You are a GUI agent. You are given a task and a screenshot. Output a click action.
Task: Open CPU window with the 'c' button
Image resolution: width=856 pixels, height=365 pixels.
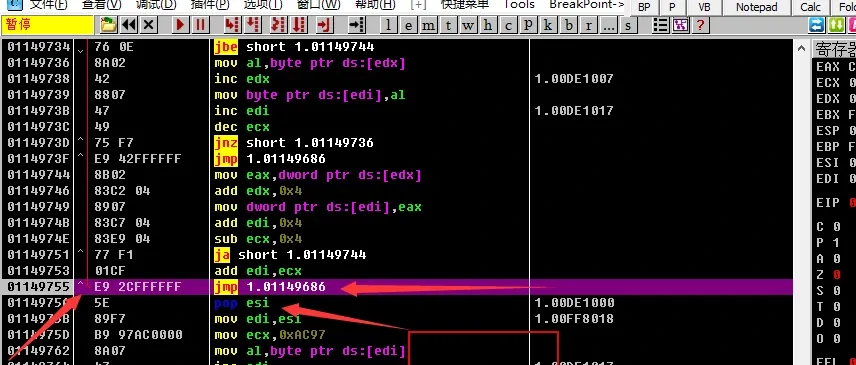click(508, 25)
